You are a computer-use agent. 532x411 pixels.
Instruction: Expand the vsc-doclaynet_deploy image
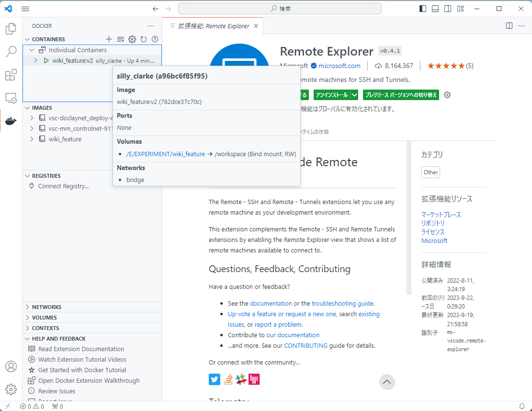click(32, 118)
